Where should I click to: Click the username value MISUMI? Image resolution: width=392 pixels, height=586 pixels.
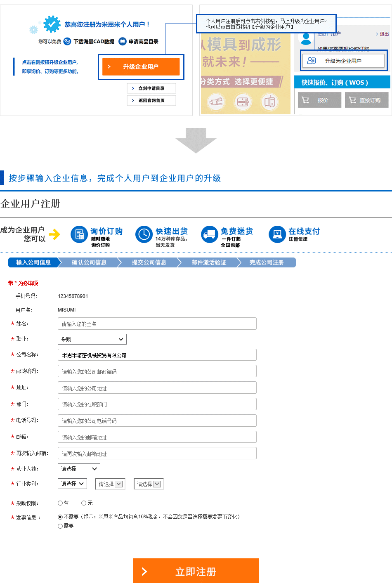[x=67, y=310]
